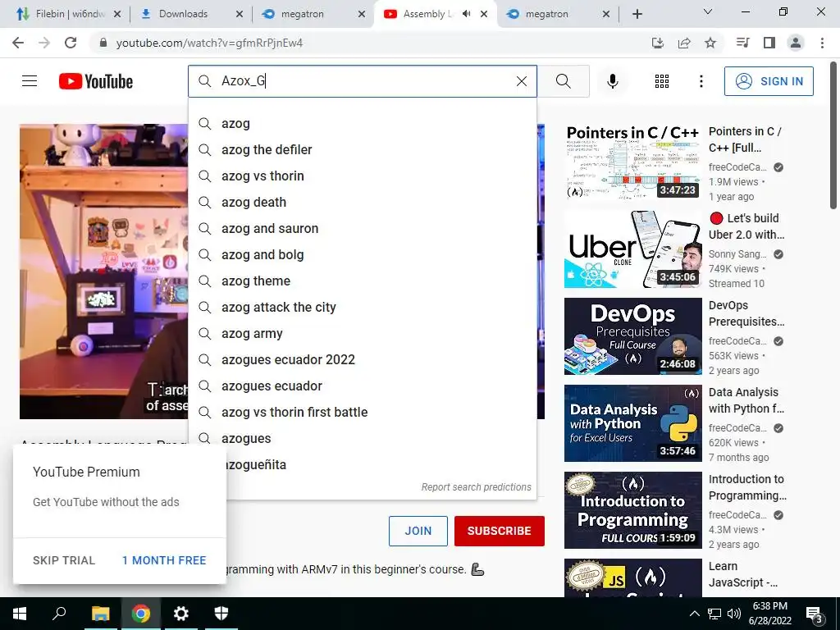Viewport: 840px width, 630px height.
Task: Show hidden system tray icons
Action: 694,614
